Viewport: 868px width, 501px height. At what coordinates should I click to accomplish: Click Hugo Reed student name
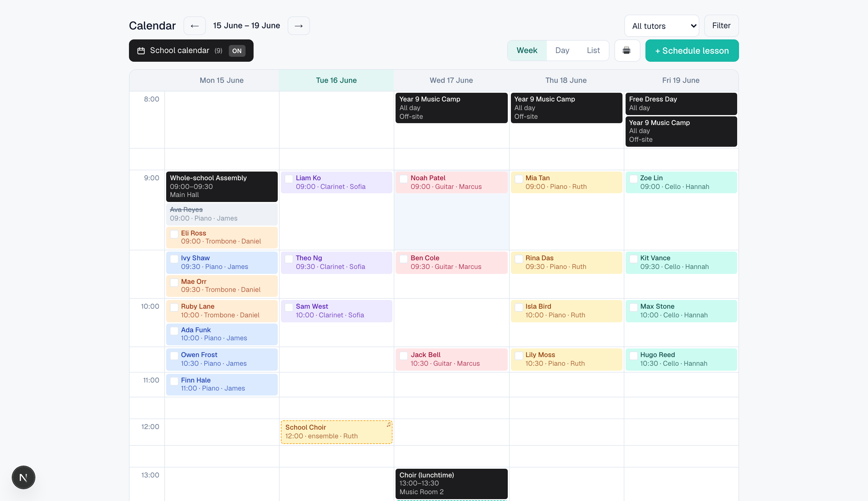click(x=658, y=355)
